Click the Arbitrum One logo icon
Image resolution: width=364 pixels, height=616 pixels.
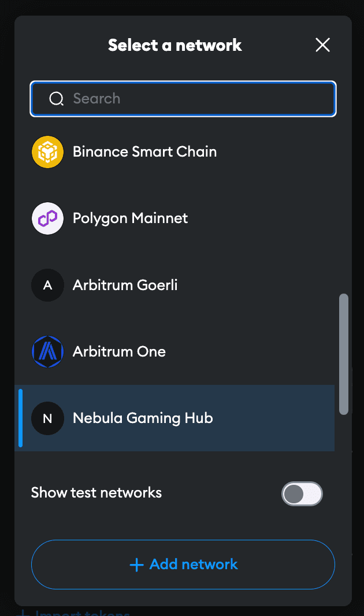pos(47,351)
